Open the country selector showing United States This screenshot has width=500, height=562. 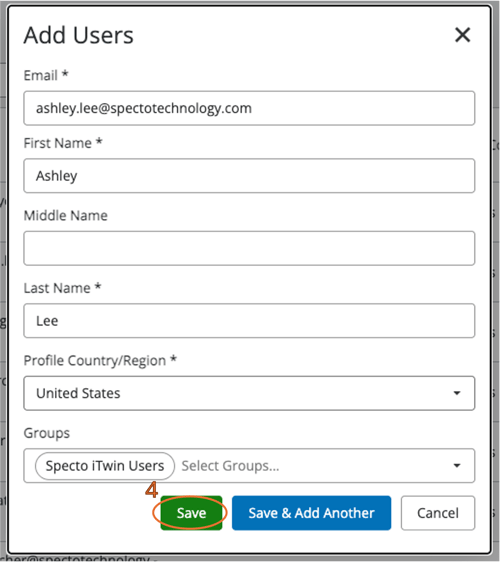coord(249,393)
